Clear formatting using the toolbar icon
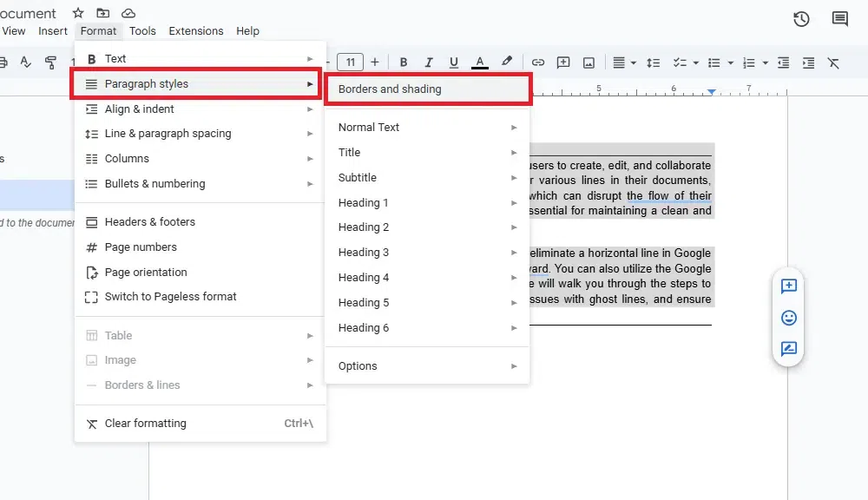Image resolution: width=868 pixels, height=500 pixels. click(834, 62)
